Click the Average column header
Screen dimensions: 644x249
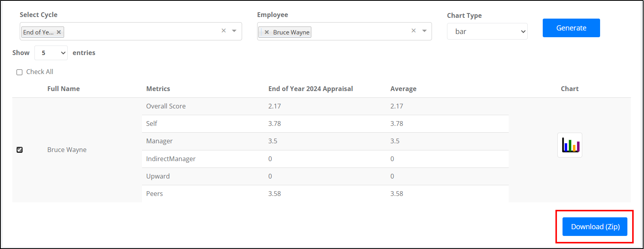[x=403, y=89]
